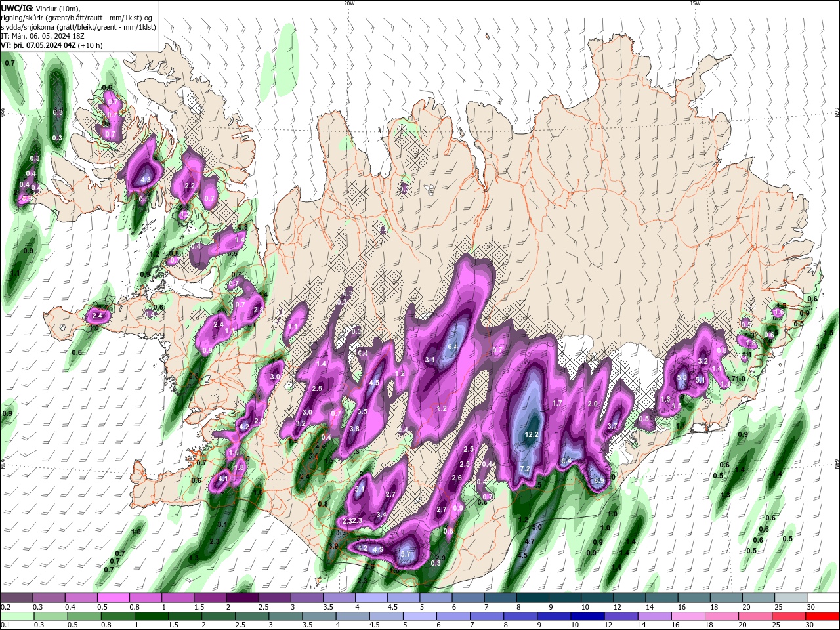Click the gray-teal swatch labeled 20 in top legend row

pyautogui.click(x=758, y=598)
